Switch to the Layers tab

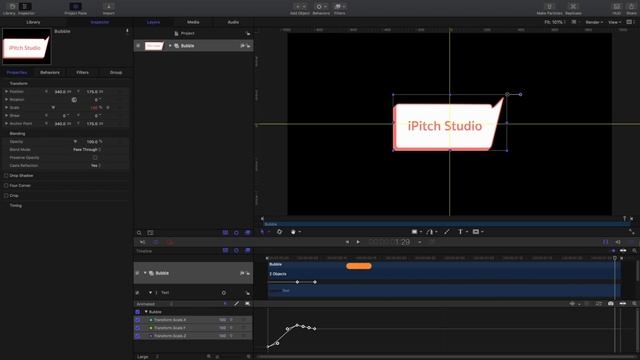click(x=153, y=22)
